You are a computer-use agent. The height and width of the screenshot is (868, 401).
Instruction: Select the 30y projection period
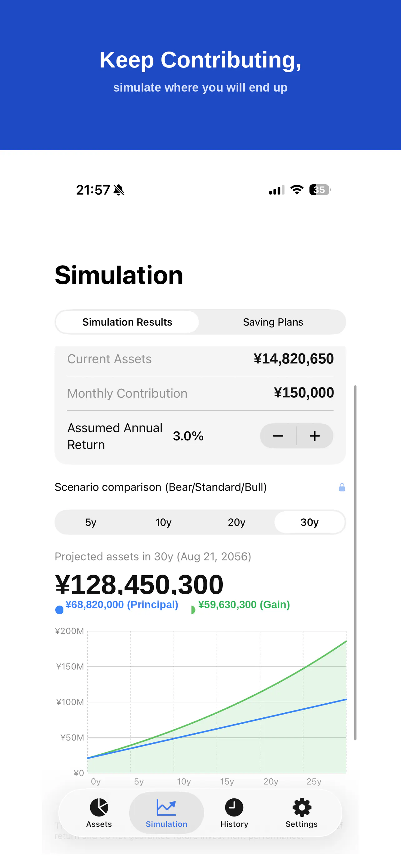pyautogui.click(x=309, y=522)
